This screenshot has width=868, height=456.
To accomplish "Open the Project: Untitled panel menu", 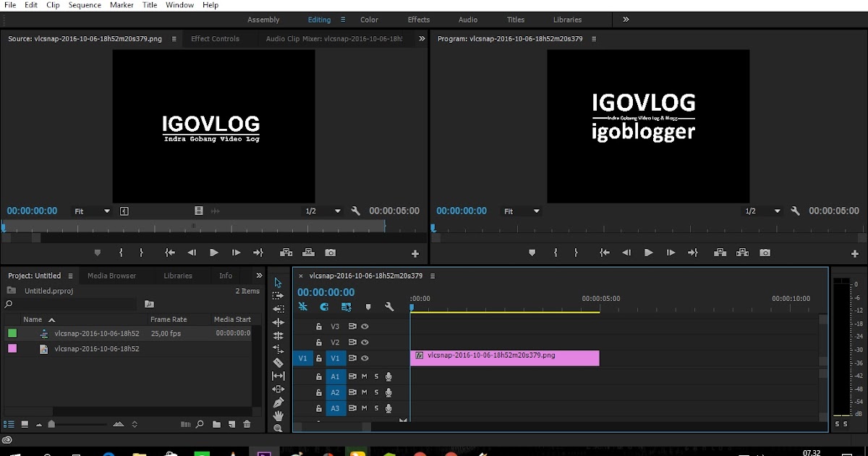I will tap(70, 276).
